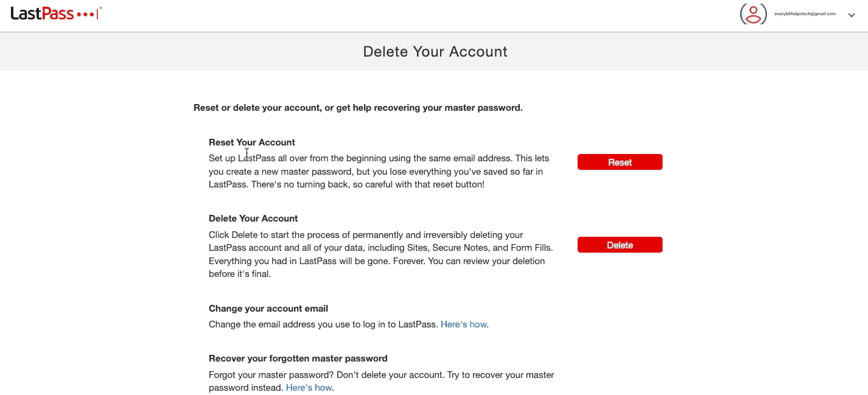Viewport: 868px width, 395px height.
Task: Click the "Delete Your Account" section heading
Action: [253, 218]
